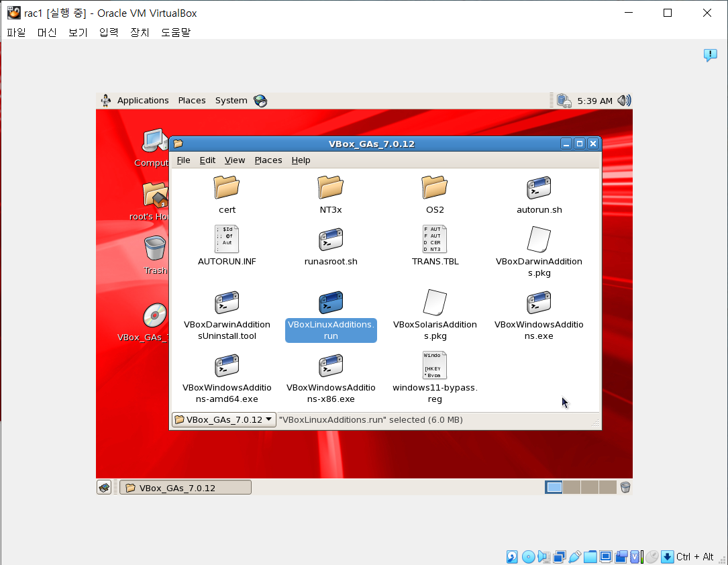
Task: Select the NT3x folder icon
Action: tap(331, 187)
